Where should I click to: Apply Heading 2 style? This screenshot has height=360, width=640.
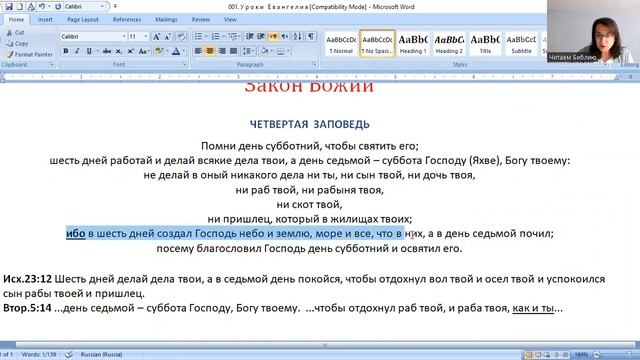pos(449,44)
